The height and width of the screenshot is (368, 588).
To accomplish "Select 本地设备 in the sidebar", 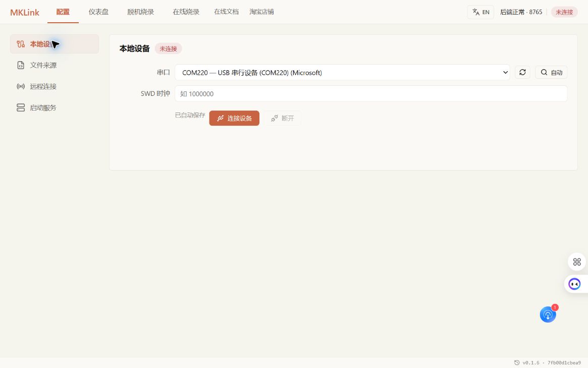I will [x=55, y=44].
